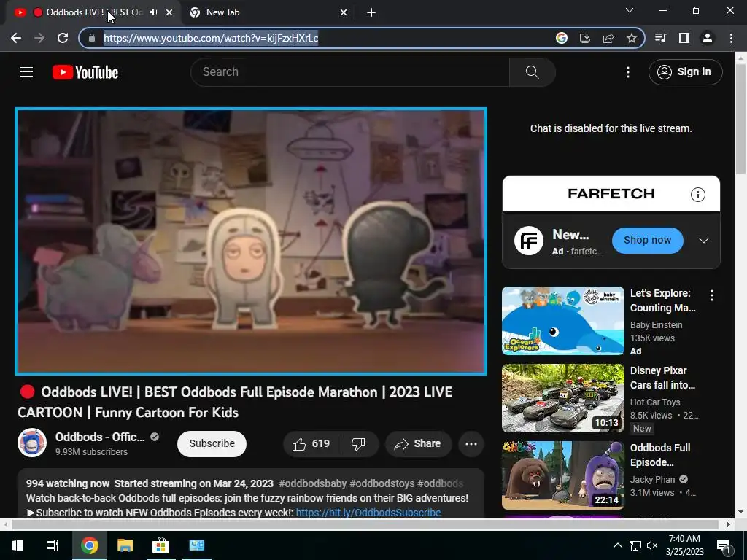Image resolution: width=747 pixels, height=560 pixels.
Task: Toggle the Chrome side panel
Action: pos(684,38)
